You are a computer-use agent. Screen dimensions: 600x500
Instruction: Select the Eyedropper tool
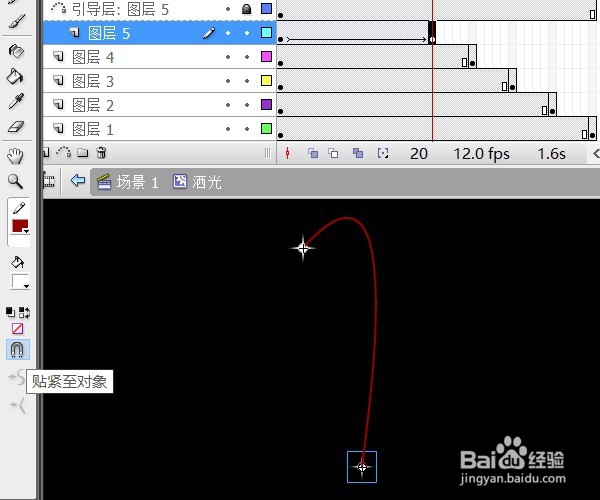16,101
